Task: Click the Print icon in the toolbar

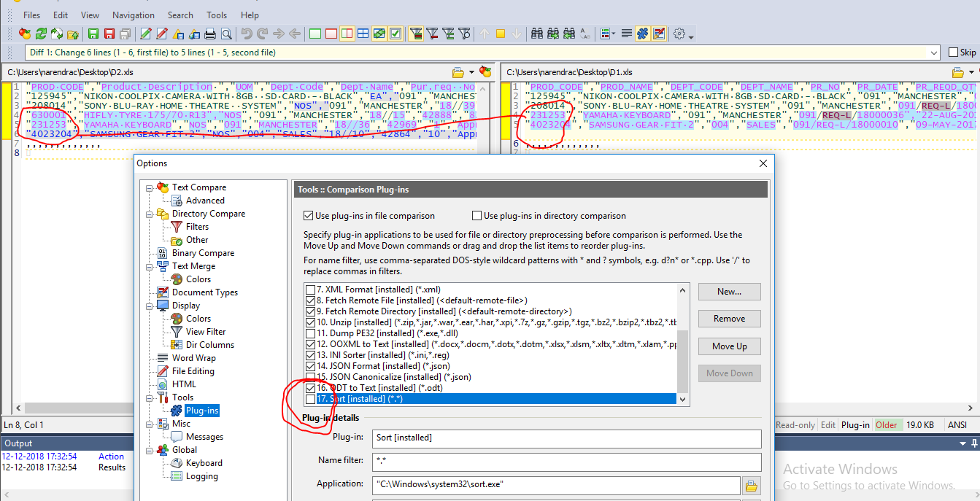Action: click(x=210, y=34)
